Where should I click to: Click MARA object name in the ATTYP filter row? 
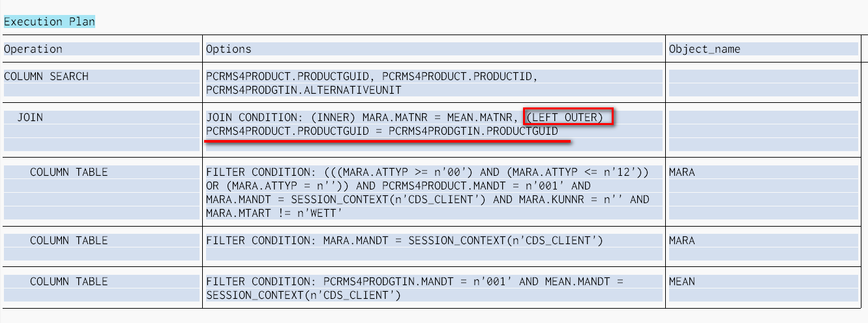682,172
